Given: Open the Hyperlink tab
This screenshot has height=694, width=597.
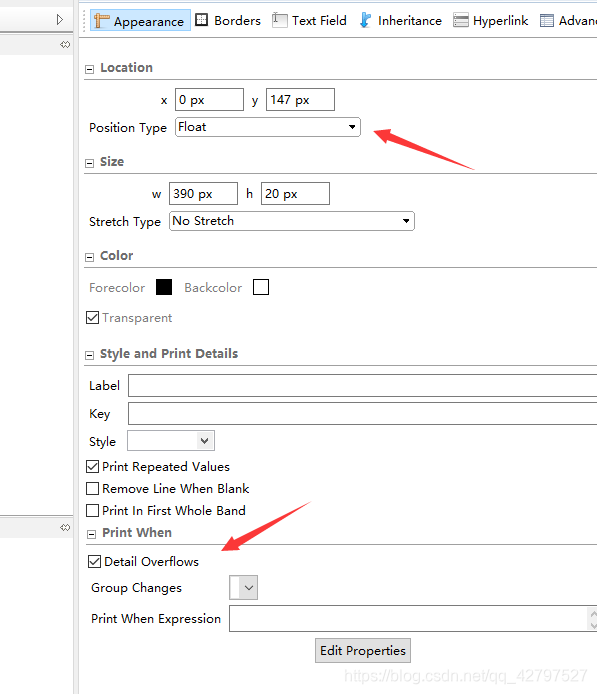Looking at the screenshot, I should point(491,20).
